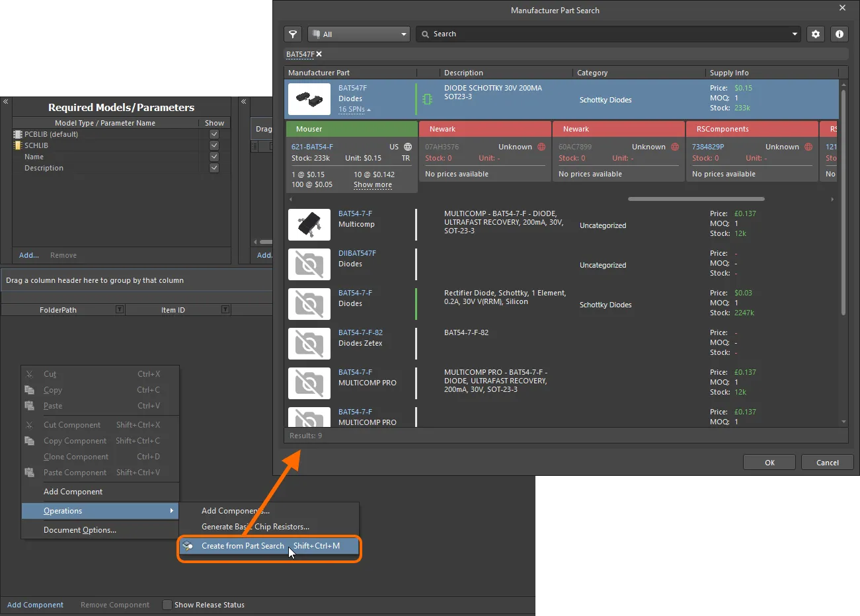Click the BAT547F part image thumbnail
This screenshot has height=616, width=860.
click(x=309, y=98)
